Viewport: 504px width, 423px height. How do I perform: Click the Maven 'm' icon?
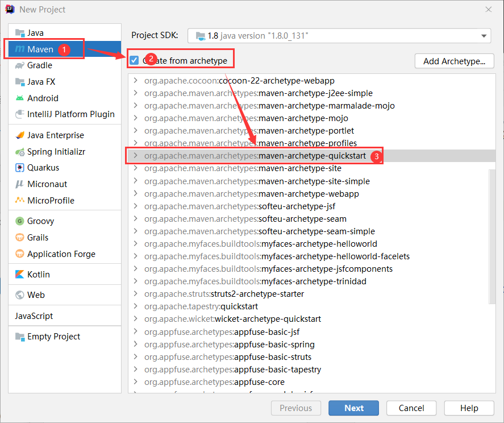20,49
